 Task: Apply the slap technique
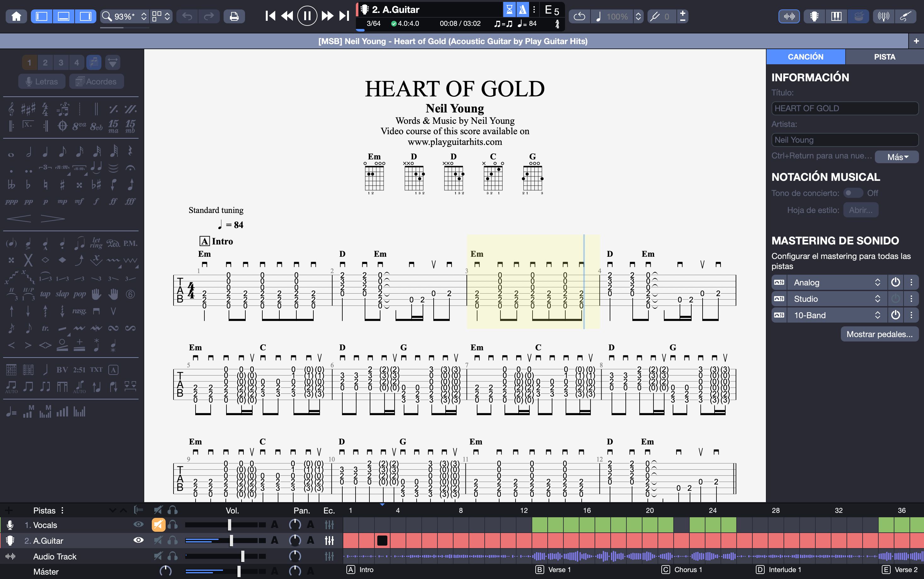point(62,294)
